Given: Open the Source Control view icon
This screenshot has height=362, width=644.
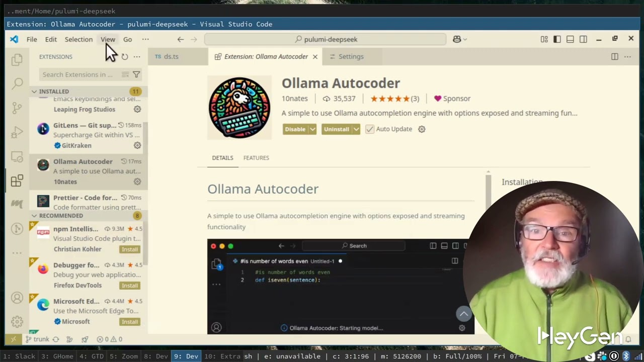Looking at the screenshot, I should point(17,108).
